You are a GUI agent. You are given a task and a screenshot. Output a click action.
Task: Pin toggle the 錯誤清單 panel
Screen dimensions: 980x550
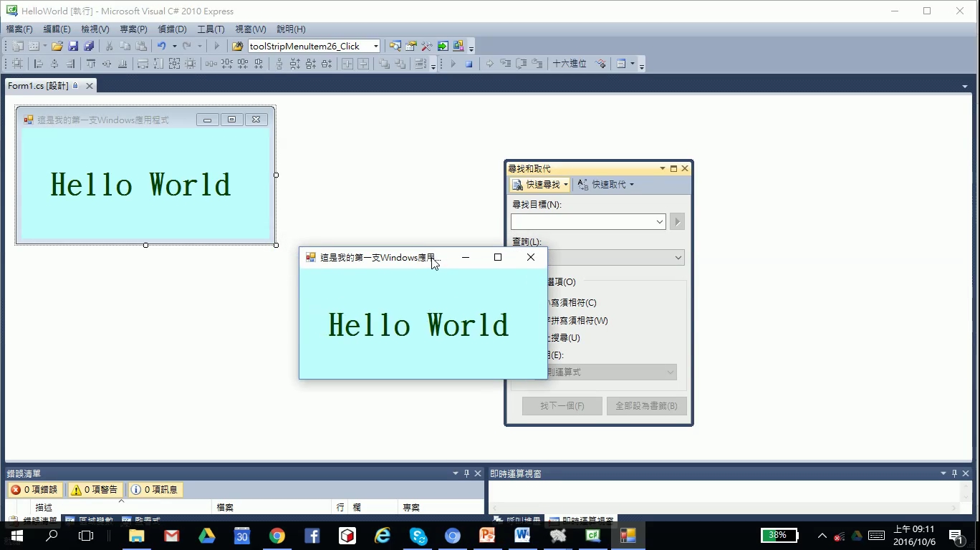[x=466, y=473]
